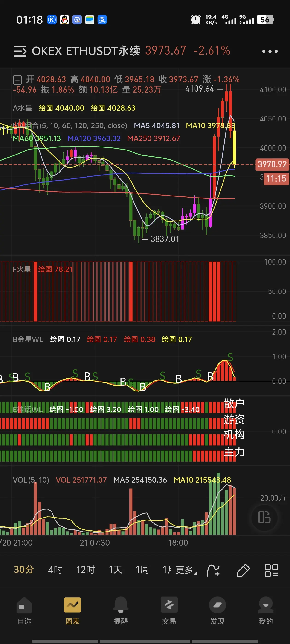Tap the Alipay notification icon
The width and height of the screenshot is (290, 644).
102,20
